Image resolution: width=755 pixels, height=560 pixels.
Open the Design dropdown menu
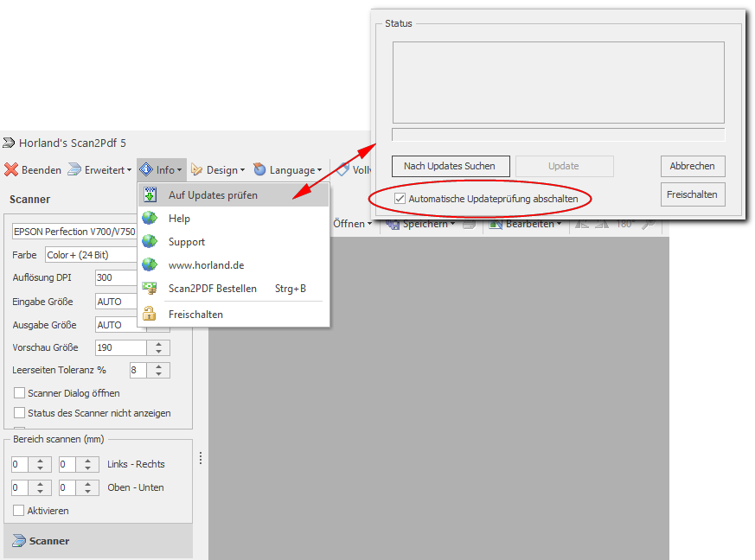tap(218, 170)
